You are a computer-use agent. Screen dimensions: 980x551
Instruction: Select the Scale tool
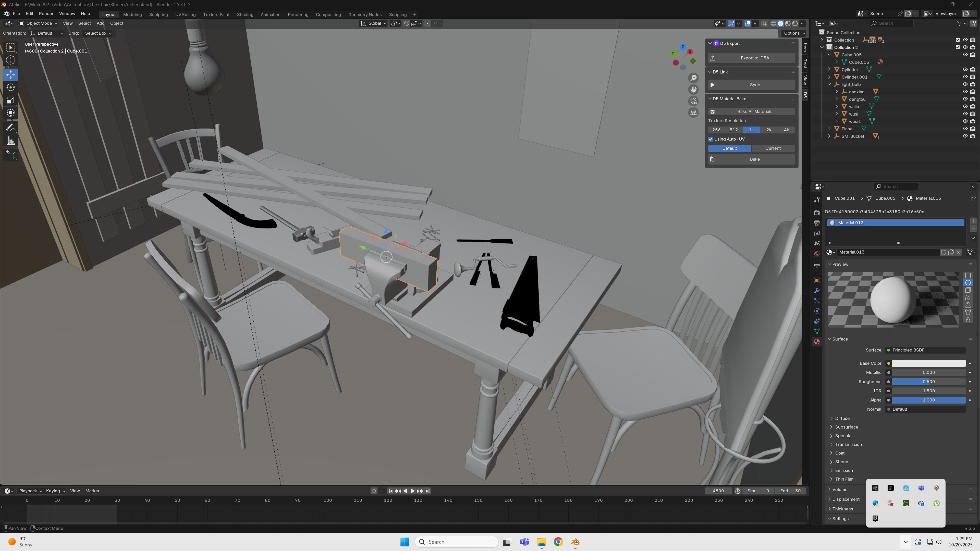pos(11,101)
